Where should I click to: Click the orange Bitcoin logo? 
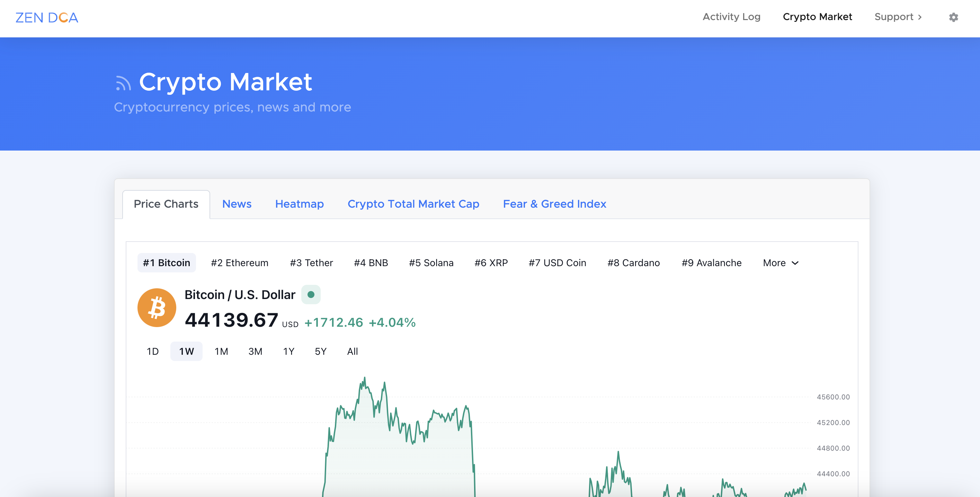[x=157, y=308]
